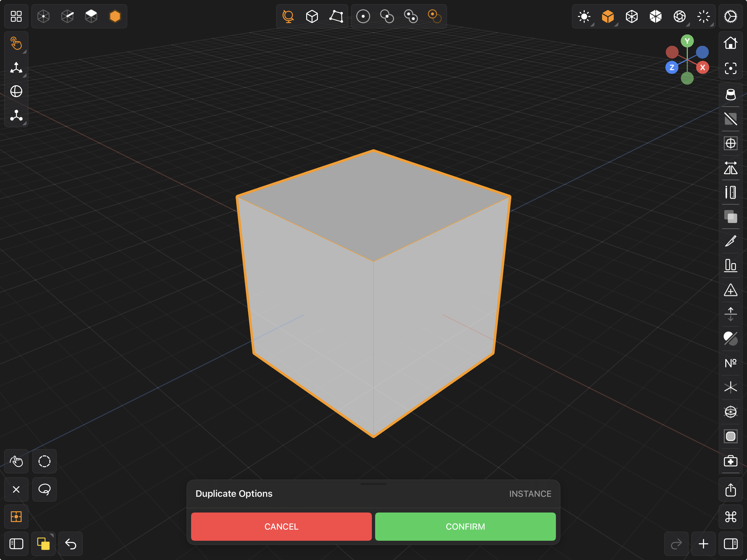Open the mirror symmetry tool

731,168
